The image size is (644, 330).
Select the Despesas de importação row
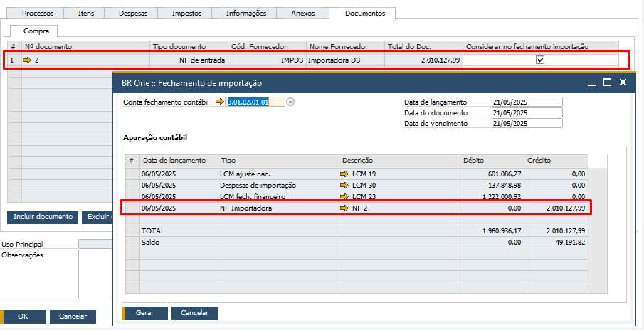[357, 186]
